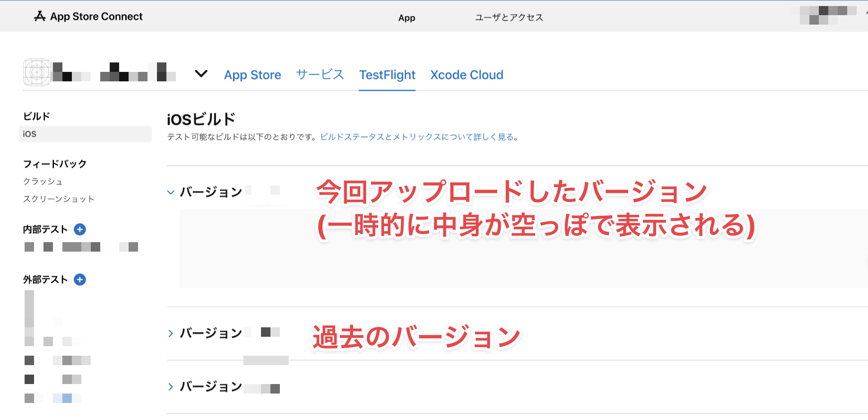Click the App Store Connect logo
Viewport: 868px width, 420px height.
88,17
